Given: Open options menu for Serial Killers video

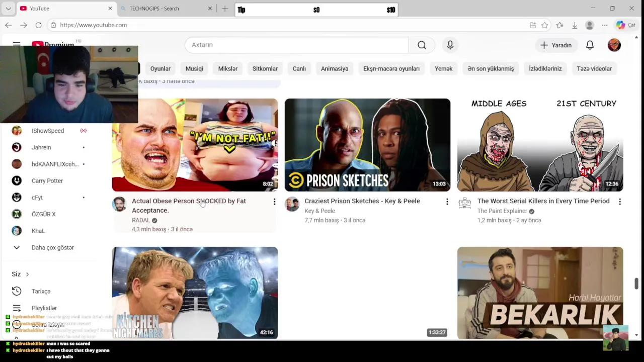Looking at the screenshot, I should [620, 202].
